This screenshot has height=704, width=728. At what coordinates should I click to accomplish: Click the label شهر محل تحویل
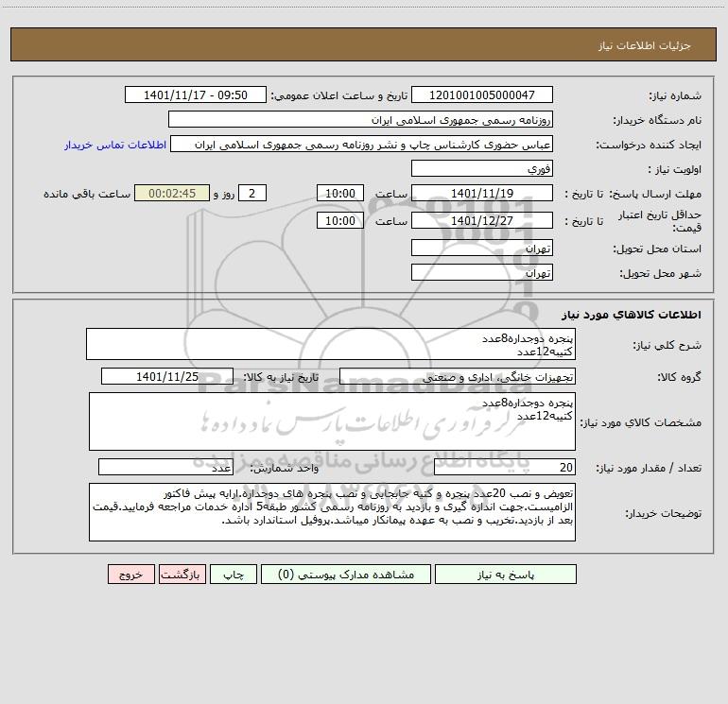(660, 273)
